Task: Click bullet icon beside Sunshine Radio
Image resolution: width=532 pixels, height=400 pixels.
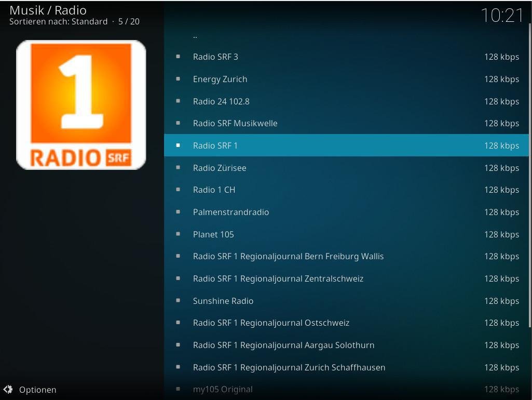Action: coord(178,300)
